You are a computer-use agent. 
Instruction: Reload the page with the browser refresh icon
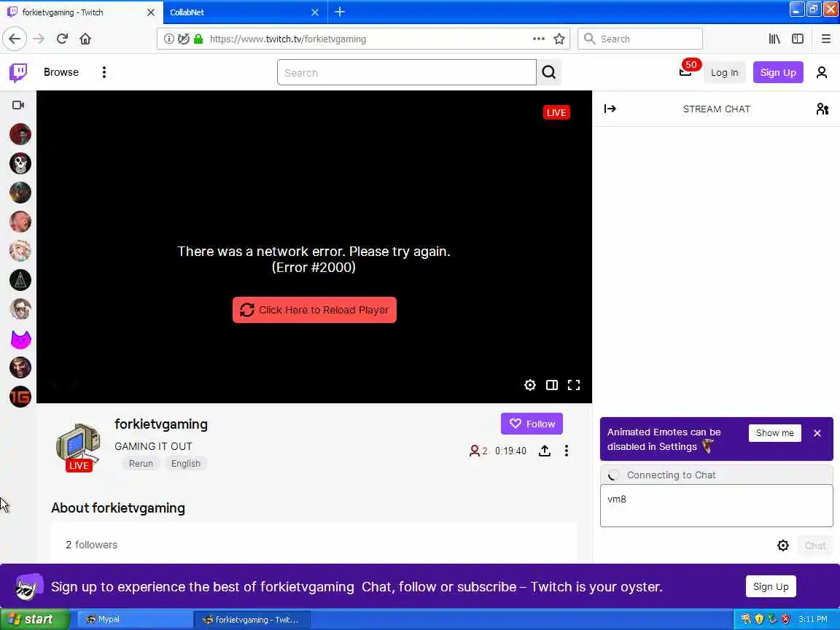tap(62, 39)
